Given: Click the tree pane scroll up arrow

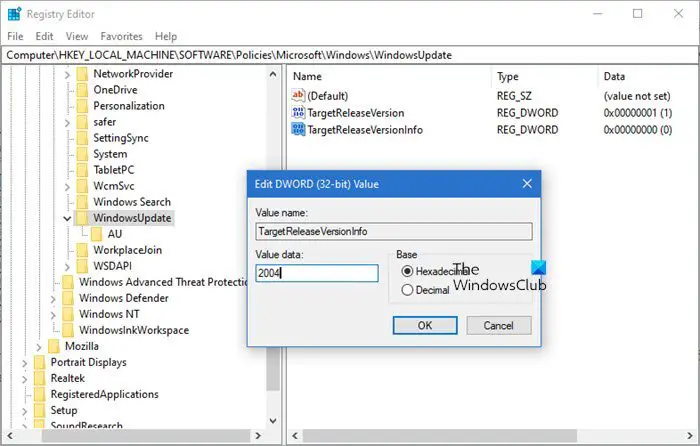Looking at the screenshot, I should click(273, 75).
